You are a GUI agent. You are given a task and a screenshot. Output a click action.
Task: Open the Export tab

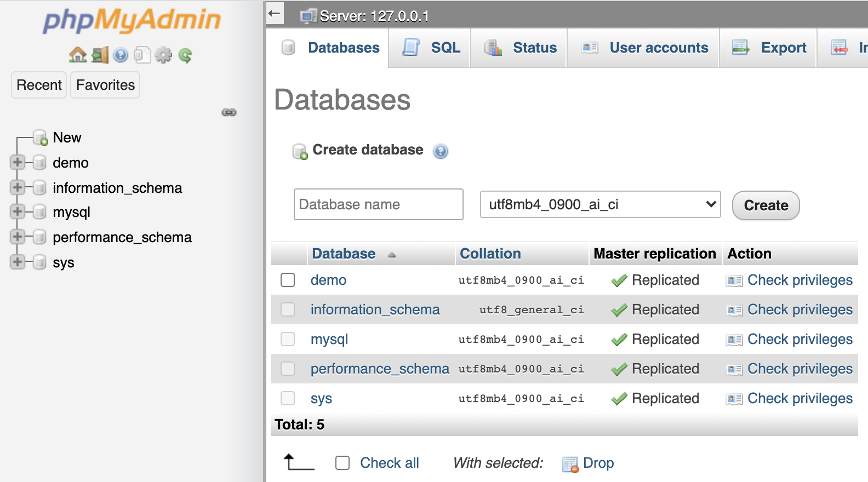click(768, 48)
